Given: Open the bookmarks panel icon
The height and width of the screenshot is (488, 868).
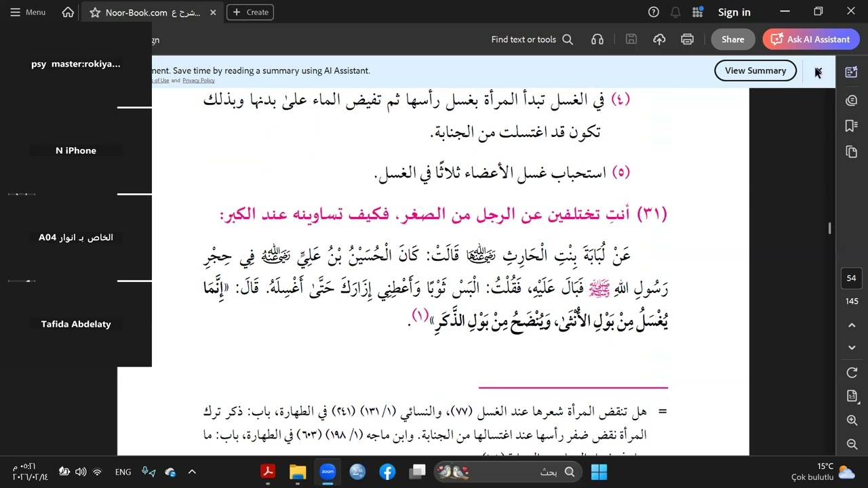Looking at the screenshot, I should [x=852, y=125].
